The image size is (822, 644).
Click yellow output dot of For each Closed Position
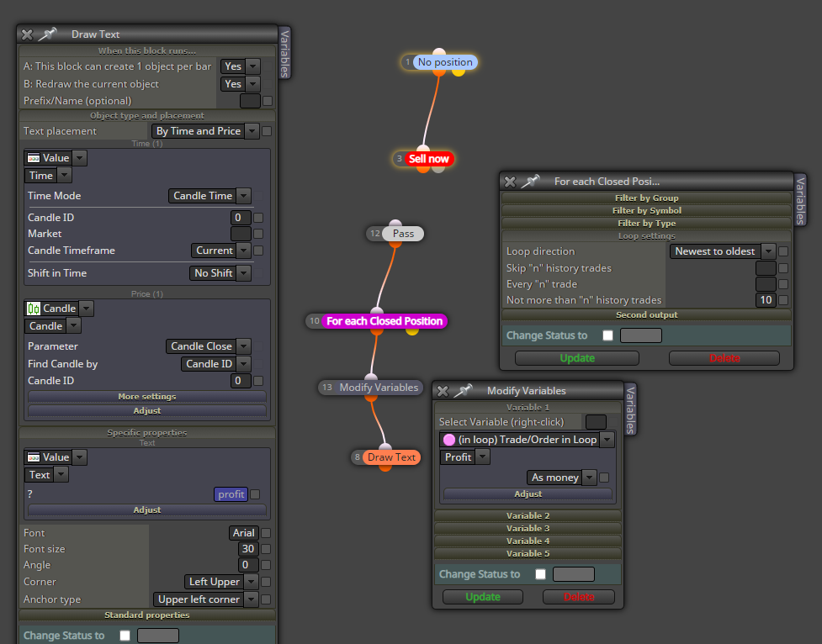click(412, 330)
